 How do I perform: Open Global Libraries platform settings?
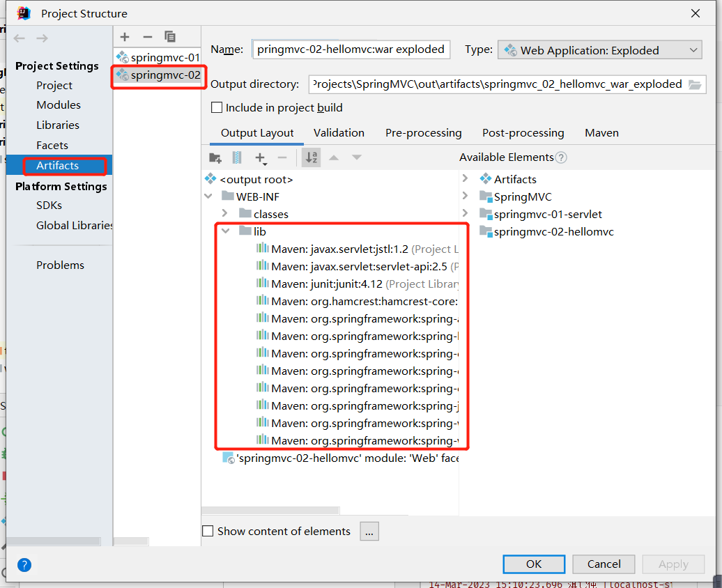coord(74,226)
